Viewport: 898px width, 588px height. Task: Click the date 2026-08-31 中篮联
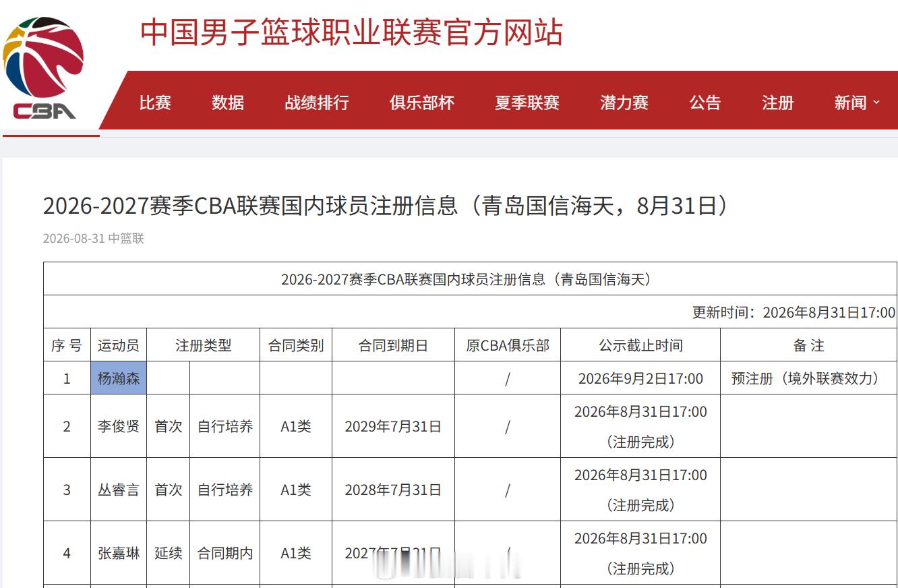coord(94,238)
